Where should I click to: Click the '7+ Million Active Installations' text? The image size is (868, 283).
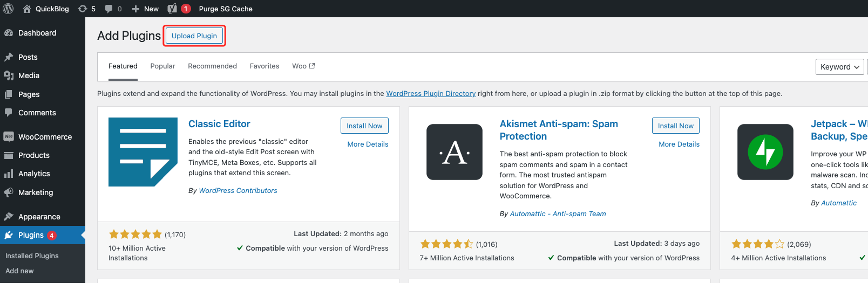click(467, 258)
